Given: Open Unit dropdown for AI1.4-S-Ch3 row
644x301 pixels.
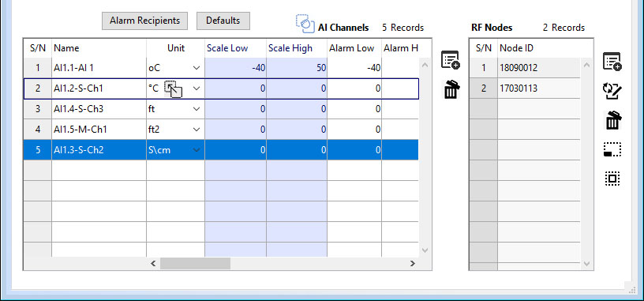Looking at the screenshot, I should click(197, 109).
